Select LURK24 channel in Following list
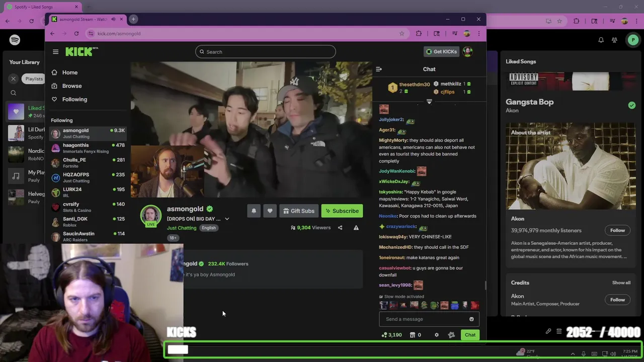The width and height of the screenshot is (644, 362). click(x=88, y=192)
